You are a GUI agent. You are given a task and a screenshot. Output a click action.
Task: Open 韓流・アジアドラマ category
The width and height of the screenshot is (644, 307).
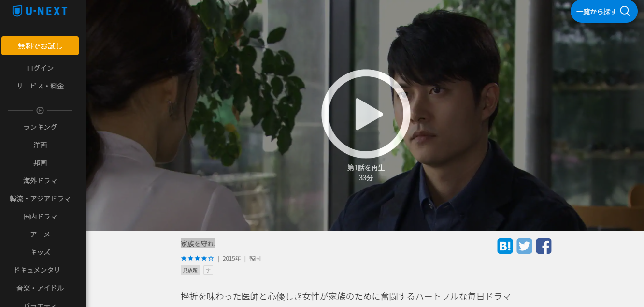point(40,198)
